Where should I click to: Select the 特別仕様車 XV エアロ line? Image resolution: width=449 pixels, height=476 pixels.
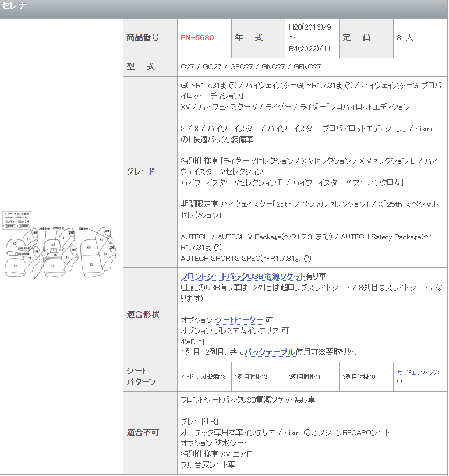tap(217, 454)
